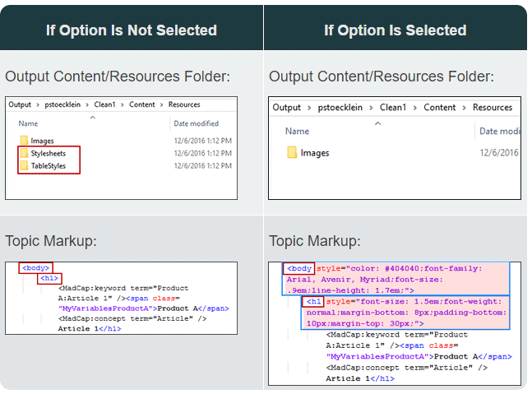The width and height of the screenshot is (532, 394).
Task: Click left 'Output Content/Resources Folder:' heading
Action: click(118, 76)
